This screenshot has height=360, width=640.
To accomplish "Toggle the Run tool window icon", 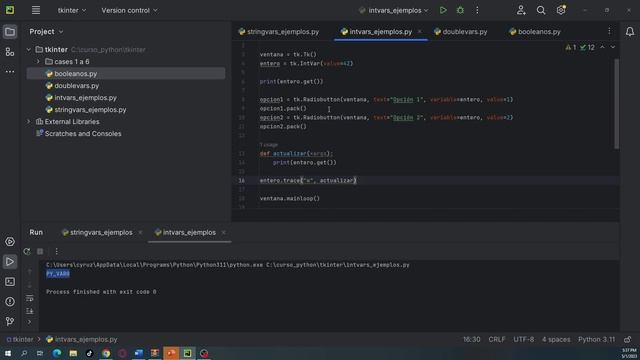I will tap(10, 262).
